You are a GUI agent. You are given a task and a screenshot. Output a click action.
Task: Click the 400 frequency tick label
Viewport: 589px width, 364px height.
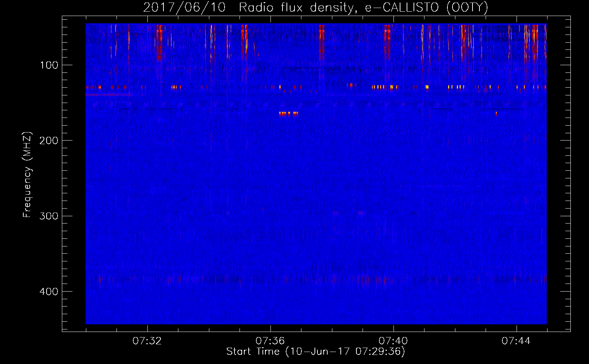[x=49, y=292]
